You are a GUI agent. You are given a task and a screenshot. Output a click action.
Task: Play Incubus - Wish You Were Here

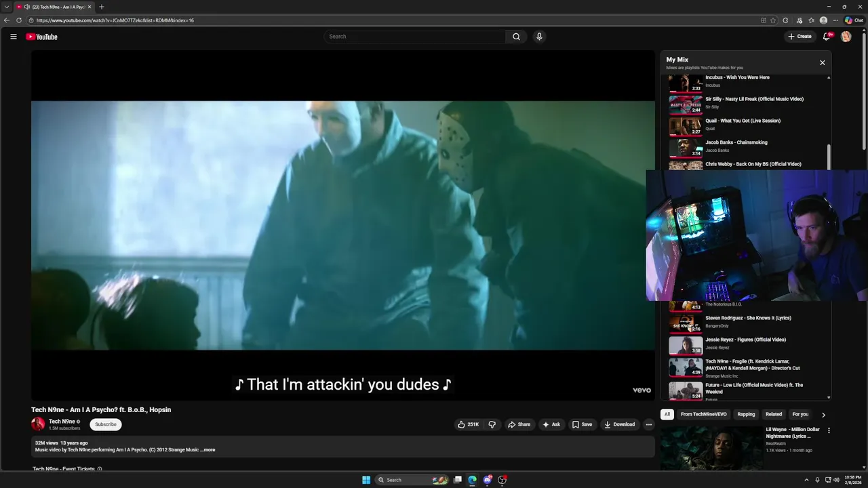[737, 77]
